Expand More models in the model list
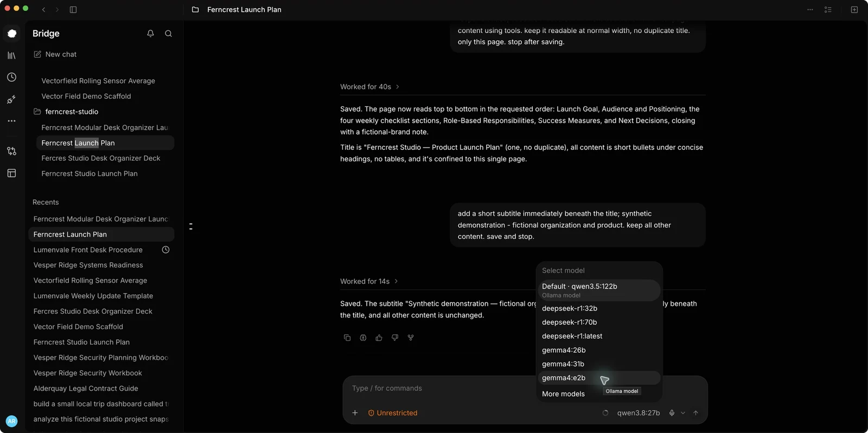 (599, 394)
